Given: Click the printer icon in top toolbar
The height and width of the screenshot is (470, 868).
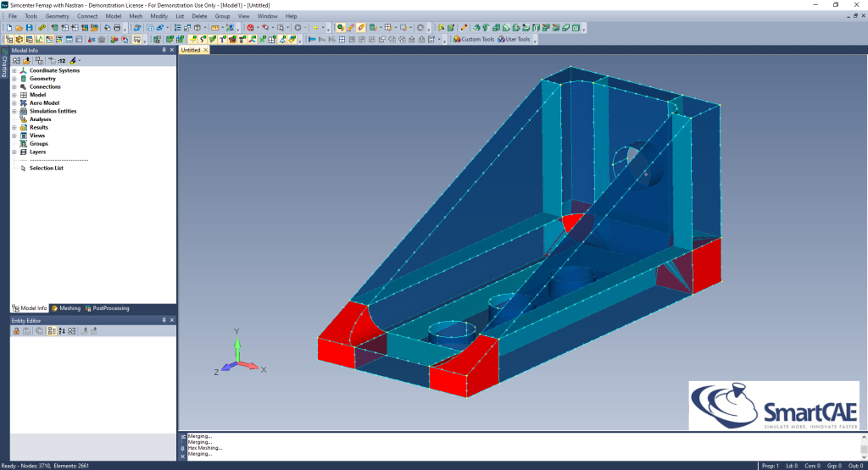Looking at the screenshot, I should [117, 28].
